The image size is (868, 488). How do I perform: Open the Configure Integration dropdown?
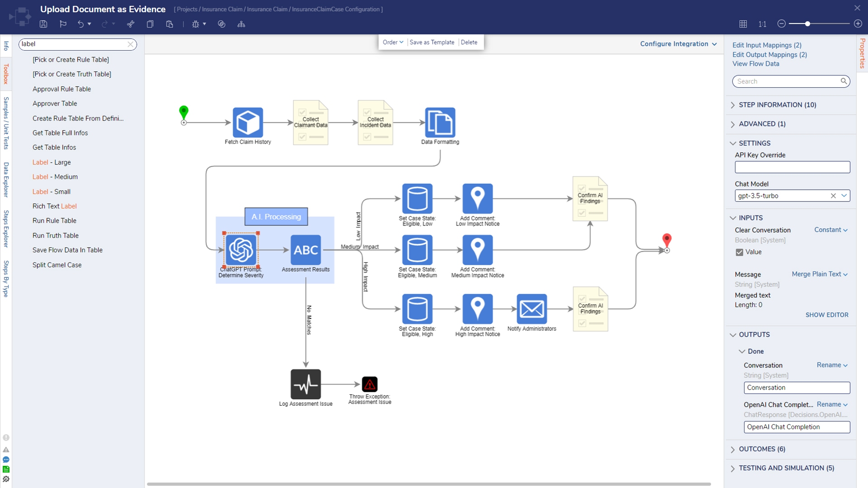678,44
